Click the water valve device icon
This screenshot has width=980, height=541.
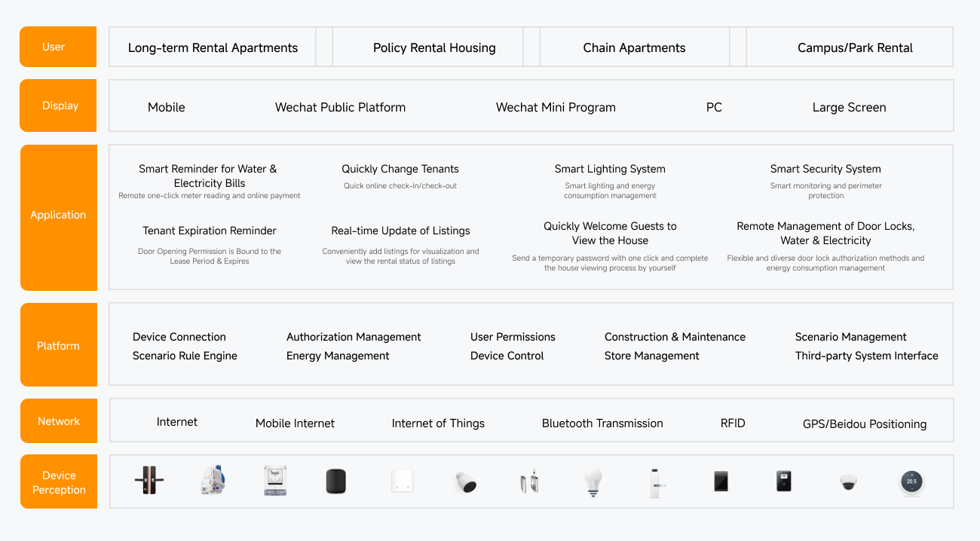pyautogui.click(x=212, y=481)
